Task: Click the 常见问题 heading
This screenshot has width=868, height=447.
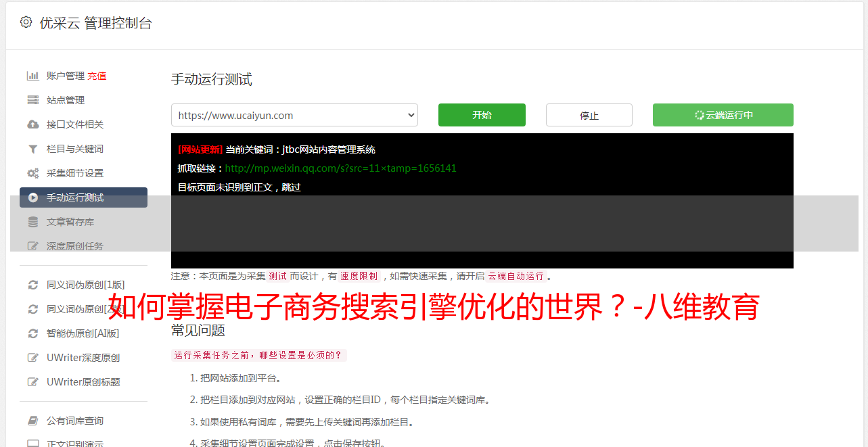Action: tap(198, 330)
